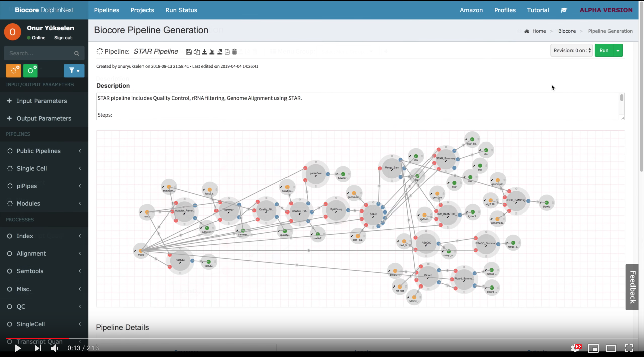Seek using the video progress bar
The image size is (644, 357).
[322, 339]
